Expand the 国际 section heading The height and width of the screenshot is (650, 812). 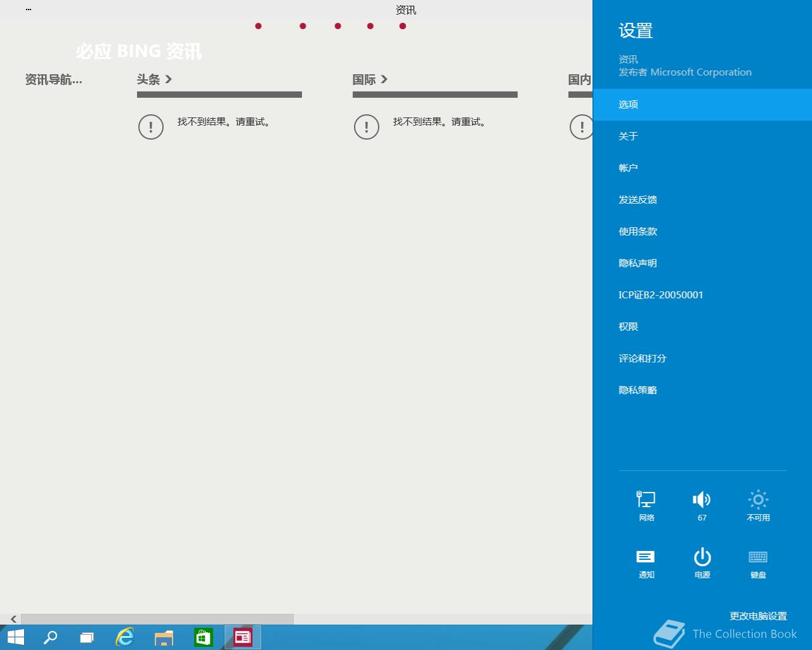pyautogui.click(x=370, y=79)
